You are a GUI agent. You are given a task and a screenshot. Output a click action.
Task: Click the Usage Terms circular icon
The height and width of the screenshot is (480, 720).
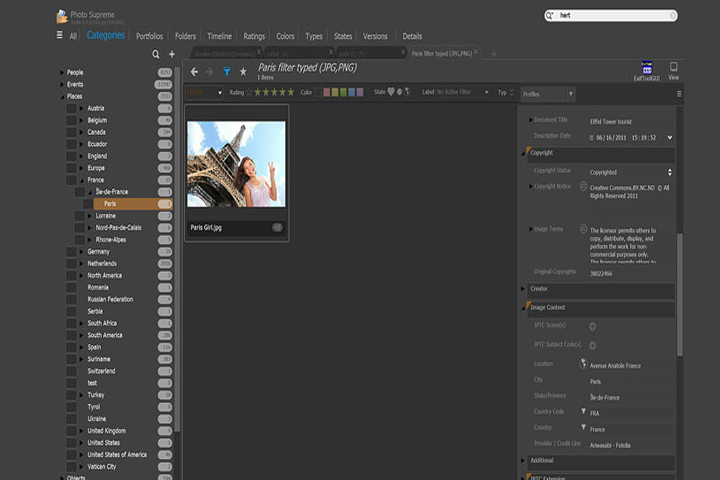click(x=583, y=229)
